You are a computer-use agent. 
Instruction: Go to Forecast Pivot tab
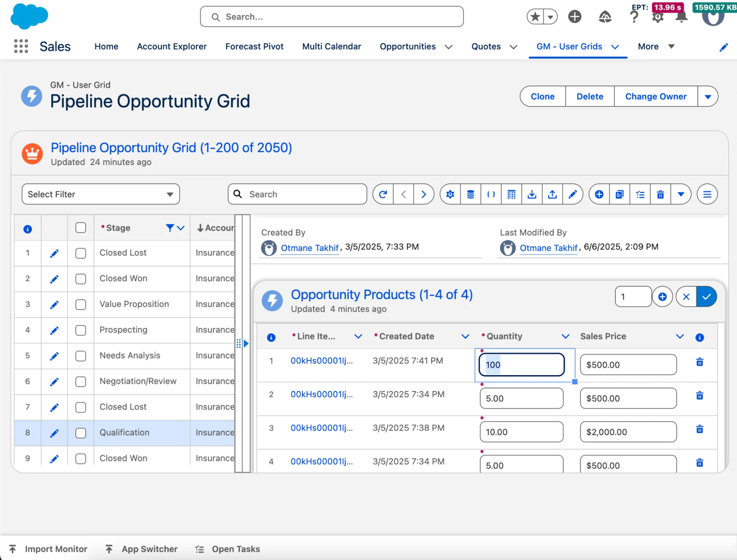[254, 46]
